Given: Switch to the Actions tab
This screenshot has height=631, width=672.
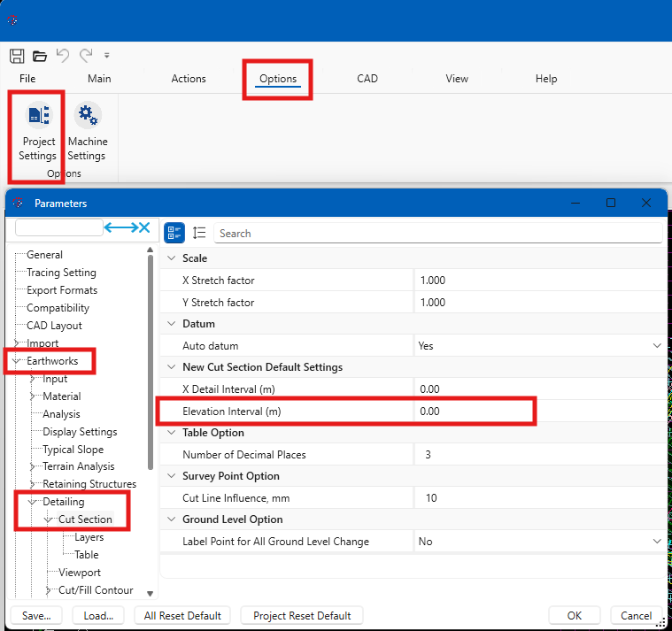Looking at the screenshot, I should [x=189, y=79].
